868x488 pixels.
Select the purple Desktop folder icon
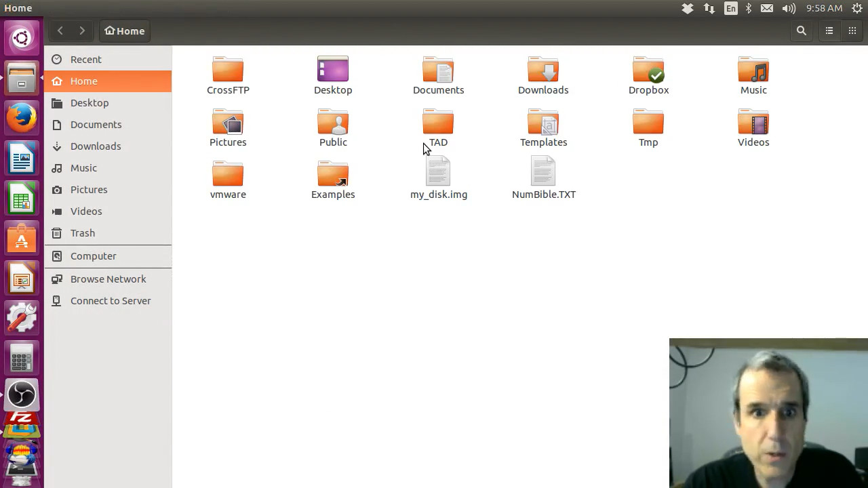[x=333, y=75]
